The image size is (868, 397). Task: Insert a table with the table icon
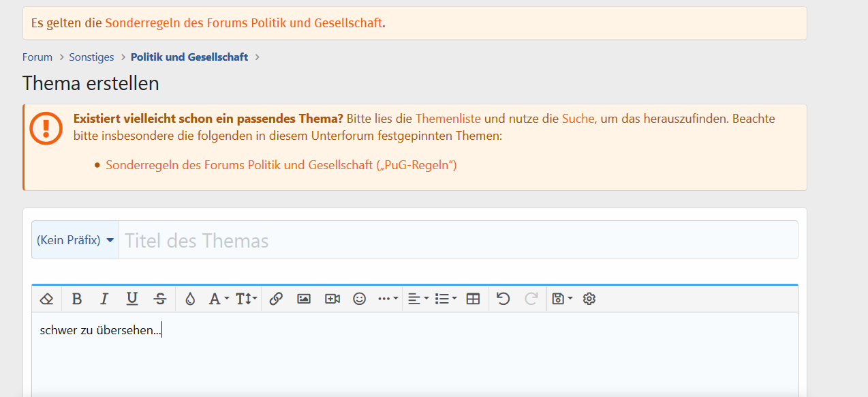tap(473, 299)
